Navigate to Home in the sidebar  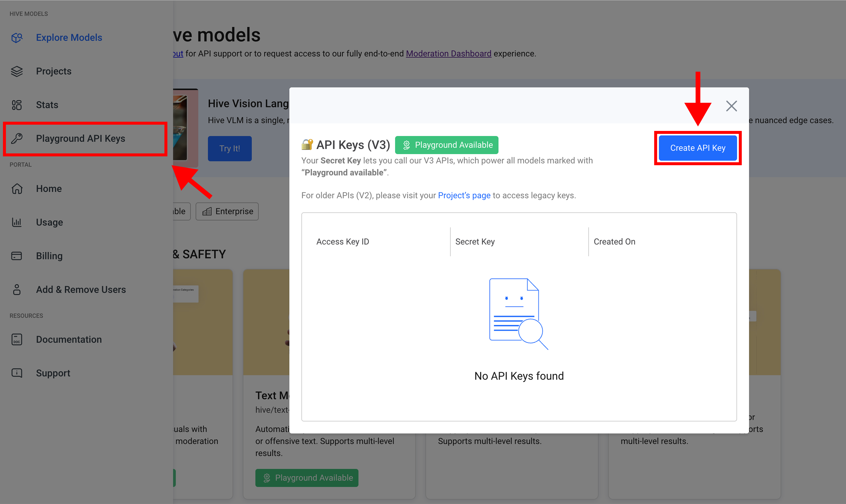49,189
